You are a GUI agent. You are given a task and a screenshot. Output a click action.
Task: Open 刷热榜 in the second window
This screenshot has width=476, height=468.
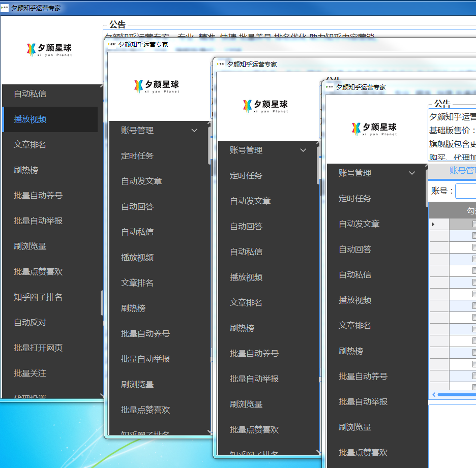133,308
